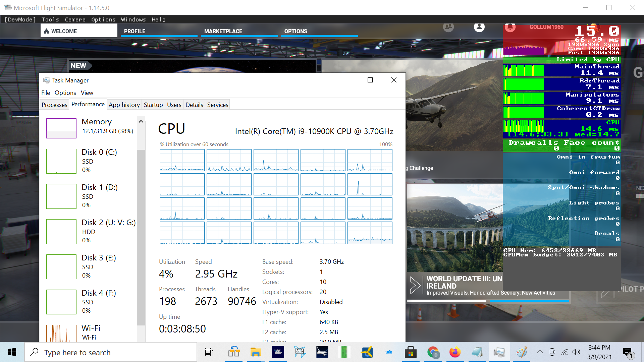The height and width of the screenshot is (362, 644).
Task: Select Memory in the performance sidebar
Action: [x=91, y=128]
